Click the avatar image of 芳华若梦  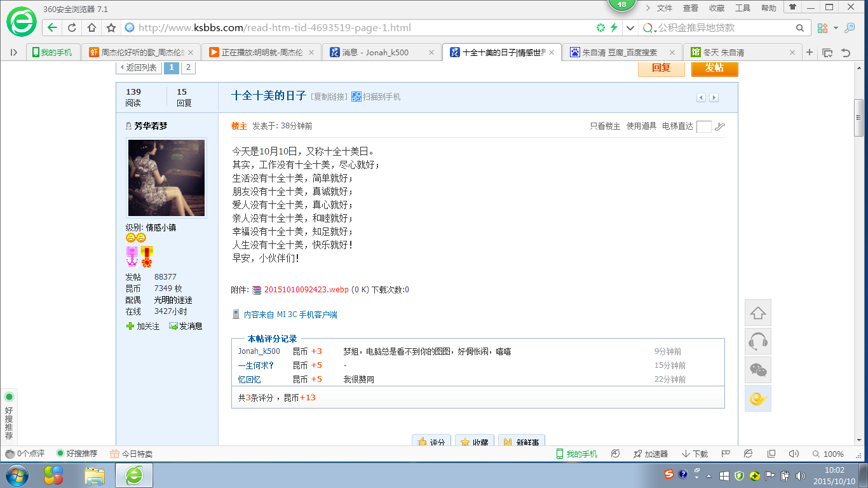(x=166, y=178)
